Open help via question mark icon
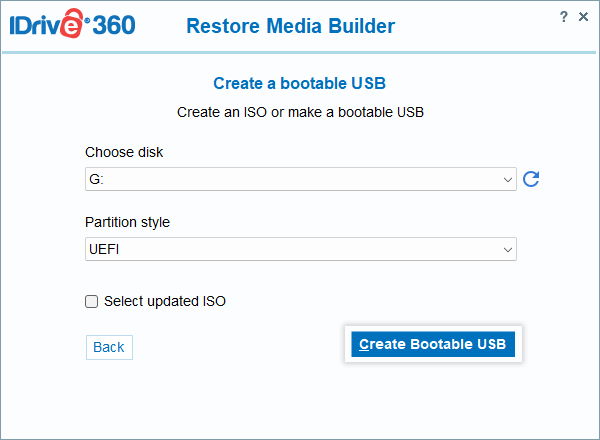 [x=564, y=16]
